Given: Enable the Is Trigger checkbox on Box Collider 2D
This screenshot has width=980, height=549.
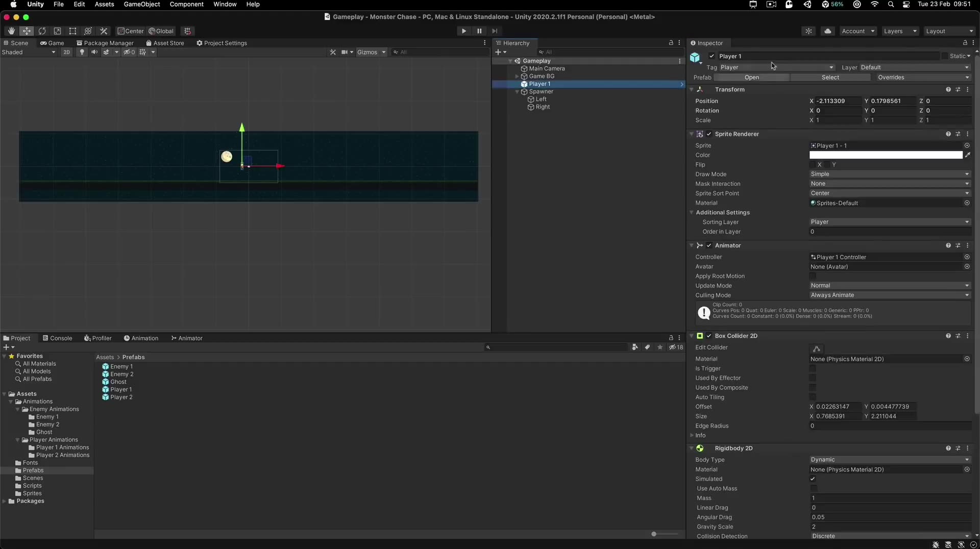Looking at the screenshot, I should coord(813,368).
